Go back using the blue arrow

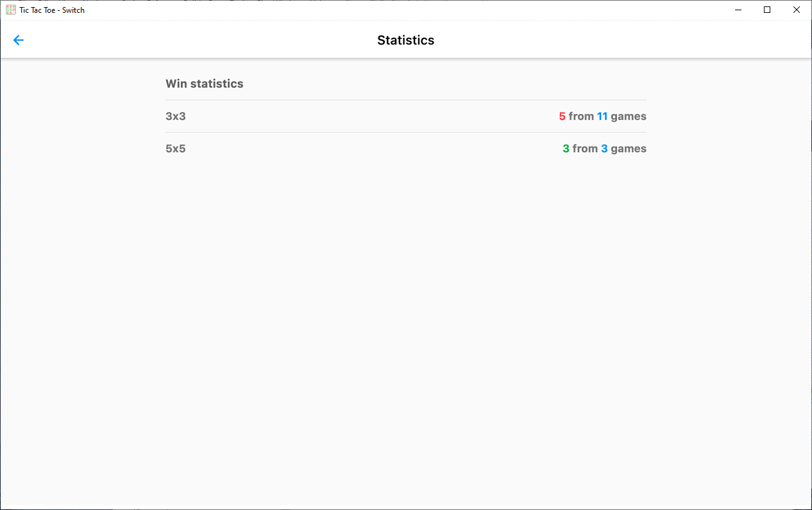click(19, 40)
